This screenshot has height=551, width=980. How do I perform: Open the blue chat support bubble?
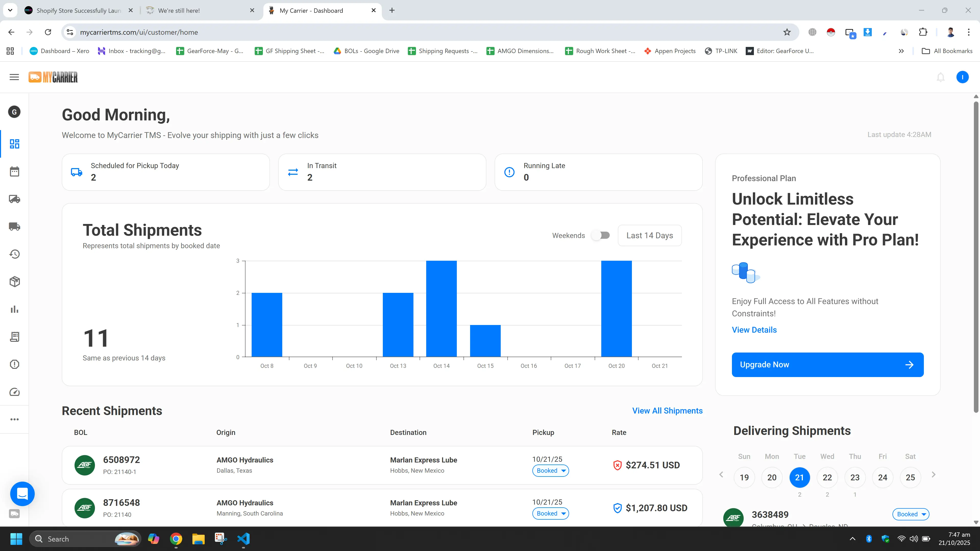coord(22,494)
